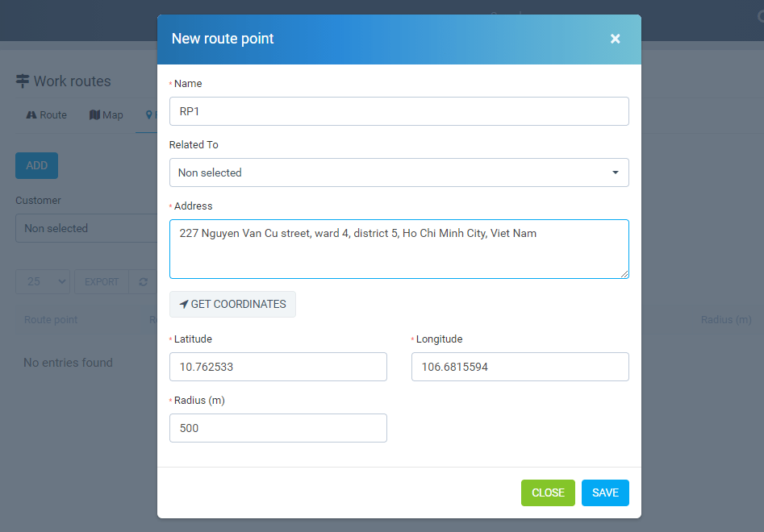
Task: Click the SAVE button
Action: tap(605, 493)
